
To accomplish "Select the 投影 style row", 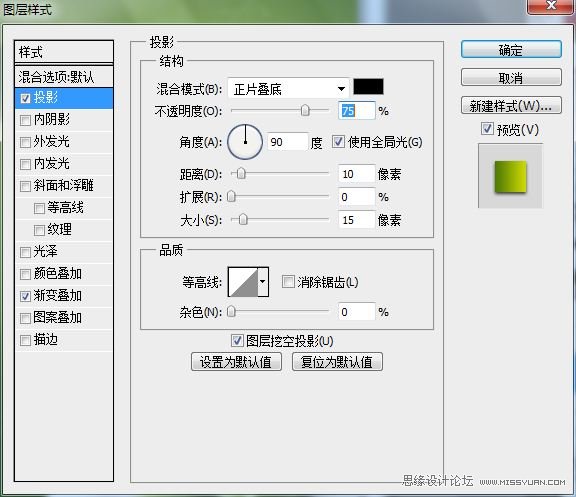I will [64, 98].
